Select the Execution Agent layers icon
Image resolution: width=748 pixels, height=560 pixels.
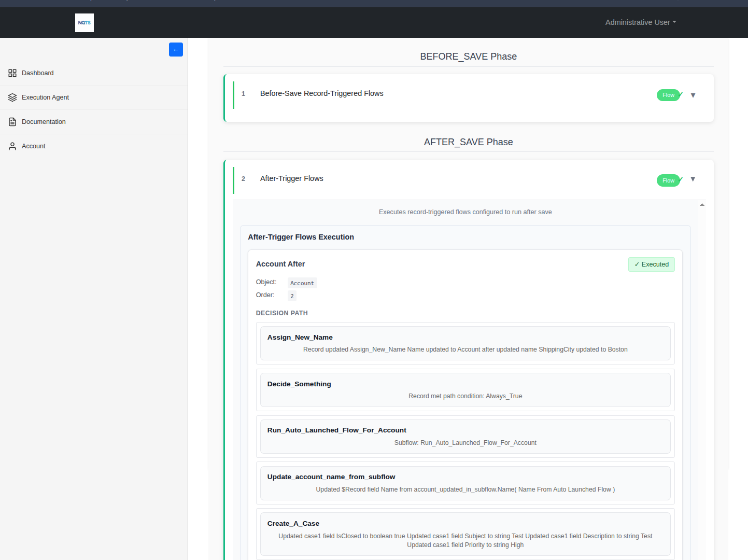coord(12,97)
